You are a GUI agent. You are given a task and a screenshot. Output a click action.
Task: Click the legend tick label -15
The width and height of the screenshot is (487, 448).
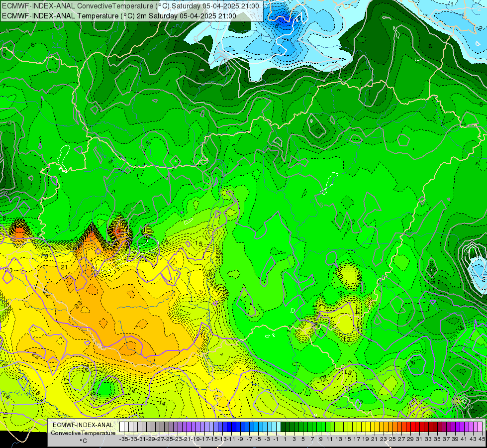[x=213, y=439]
